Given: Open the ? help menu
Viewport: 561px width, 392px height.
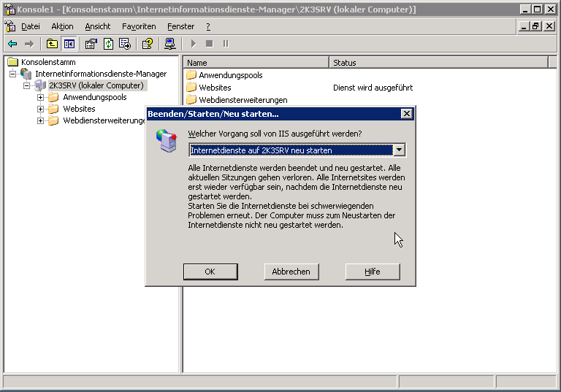Looking at the screenshot, I should pyautogui.click(x=208, y=26).
